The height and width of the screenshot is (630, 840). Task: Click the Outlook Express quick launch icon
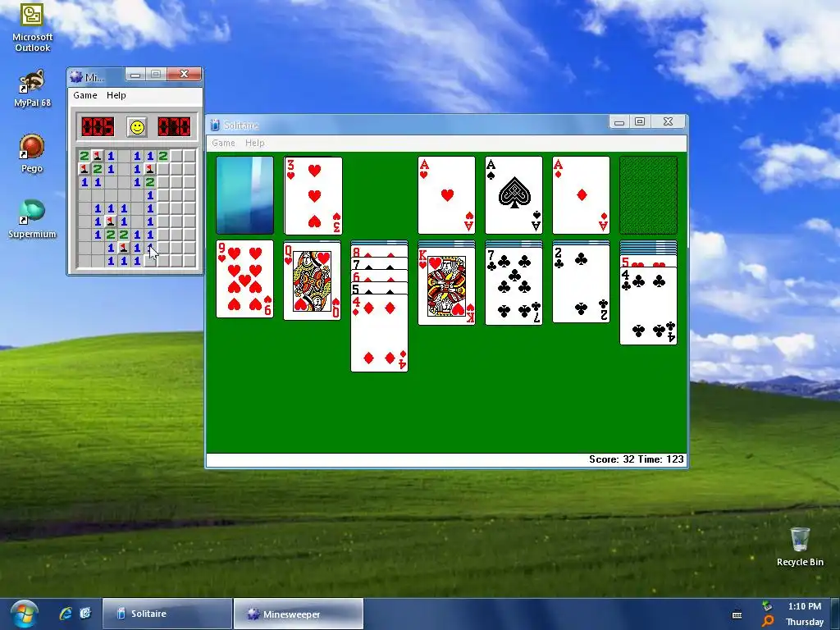click(85, 614)
